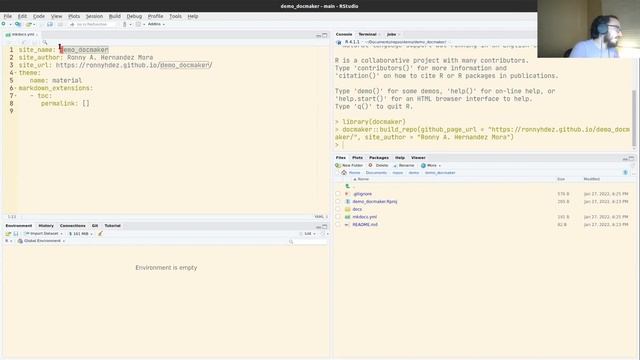Click the Go to file/function search box
Screen dimensions: 640x360
pyautogui.click(x=93, y=24)
